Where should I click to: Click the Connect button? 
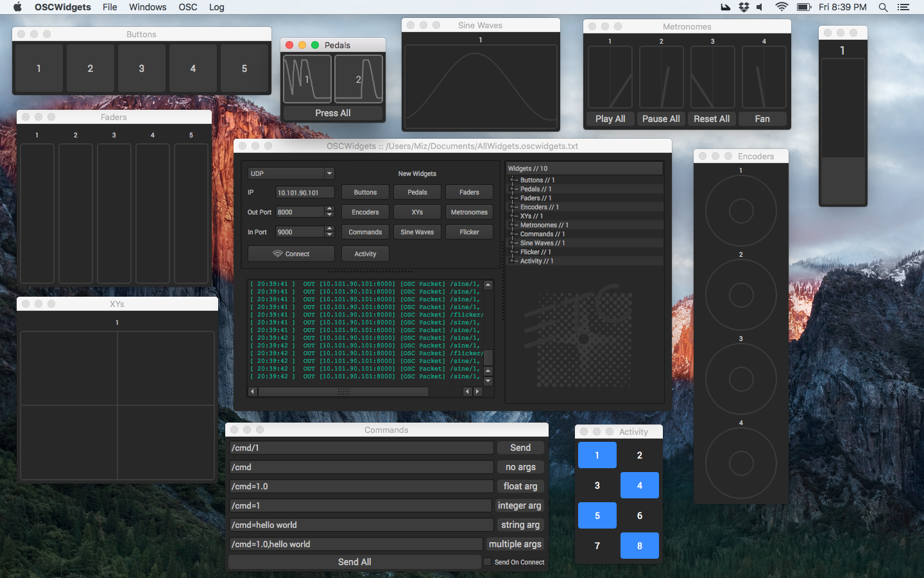(291, 254)
